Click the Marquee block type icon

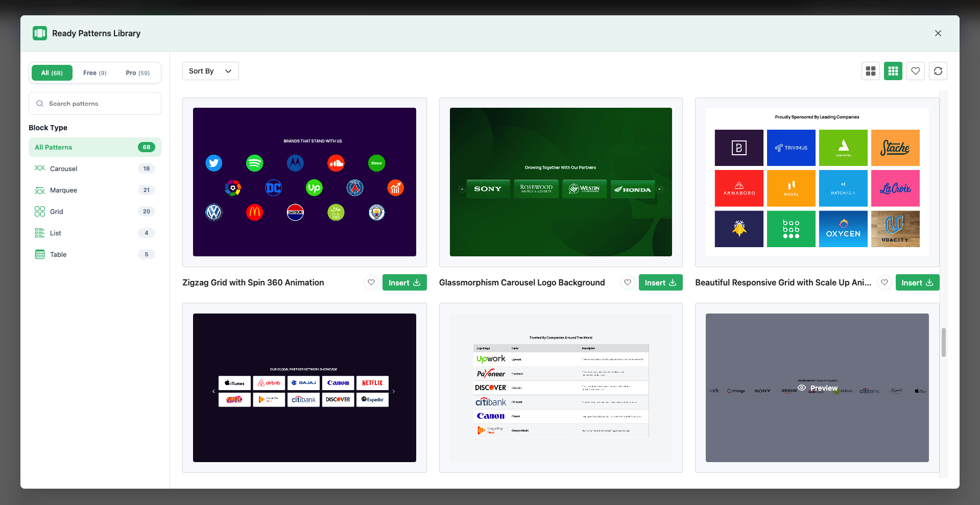[40, 190]
